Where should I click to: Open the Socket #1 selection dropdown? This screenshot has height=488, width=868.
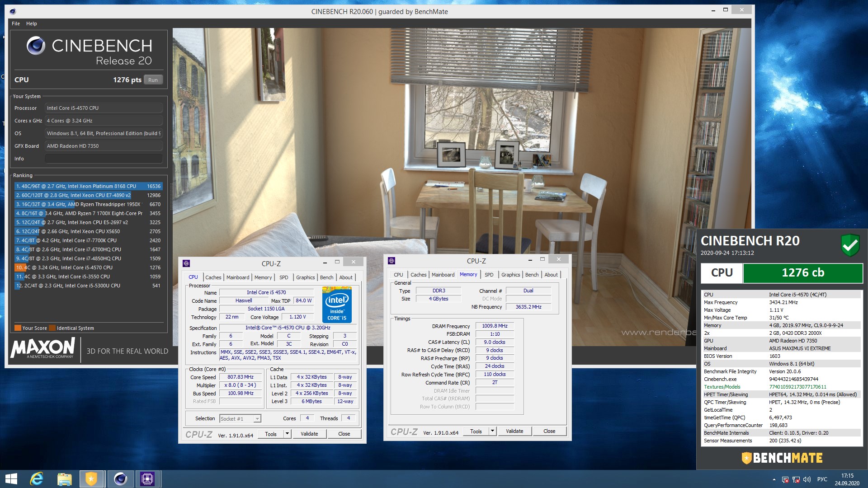240,419
